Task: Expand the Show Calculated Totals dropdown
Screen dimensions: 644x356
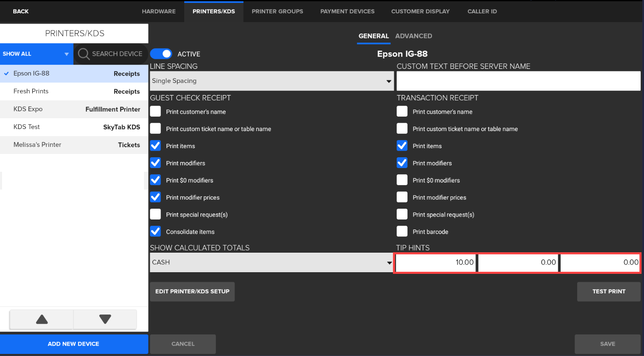Action: 271,263
